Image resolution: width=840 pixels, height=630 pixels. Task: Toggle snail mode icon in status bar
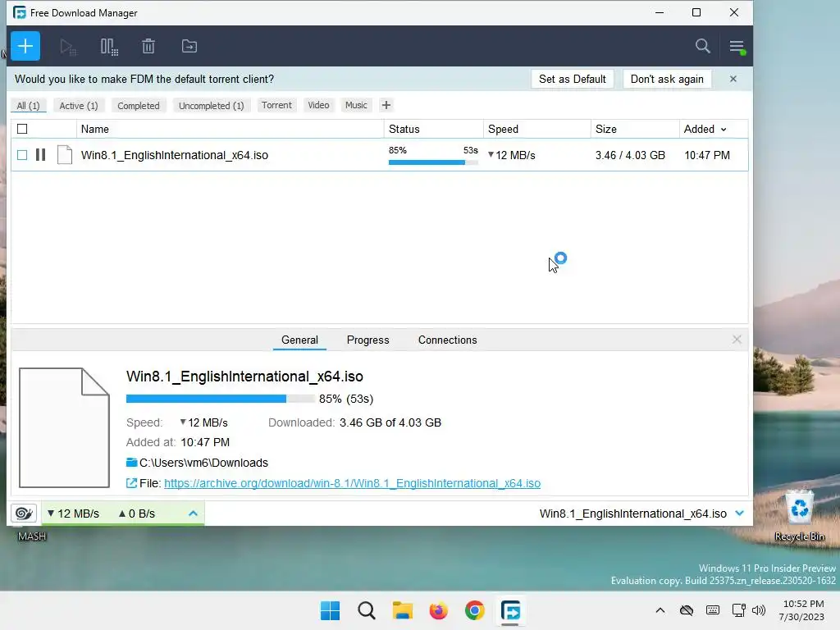[24, 514]
